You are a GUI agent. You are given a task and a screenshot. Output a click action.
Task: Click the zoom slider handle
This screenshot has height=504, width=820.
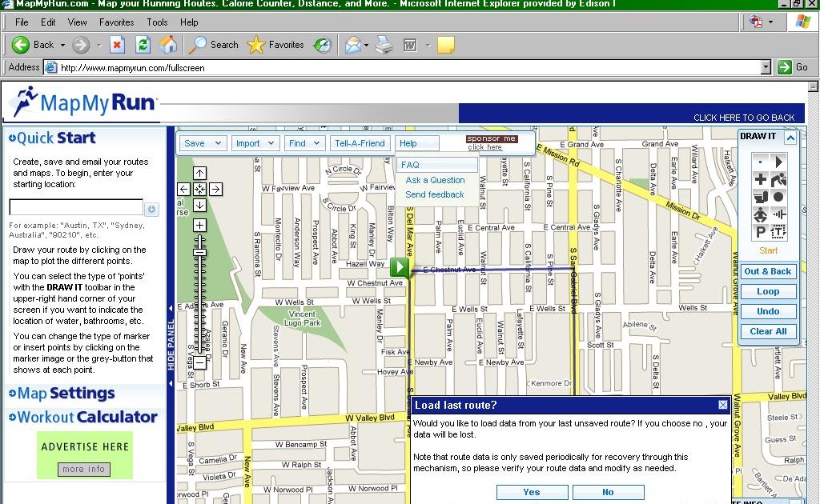pyautogui.click(x=199, y=252)
